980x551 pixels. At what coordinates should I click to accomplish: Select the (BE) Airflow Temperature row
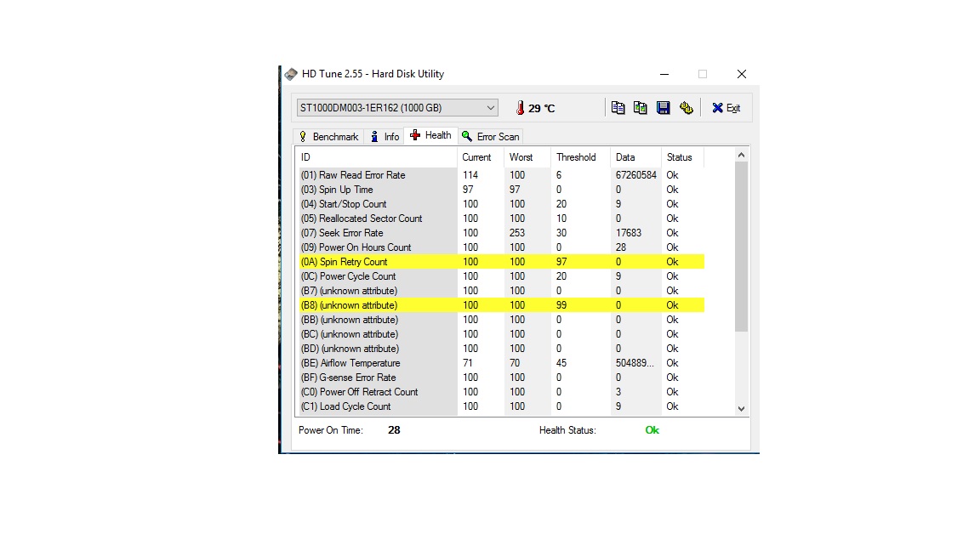coord(500,363)
